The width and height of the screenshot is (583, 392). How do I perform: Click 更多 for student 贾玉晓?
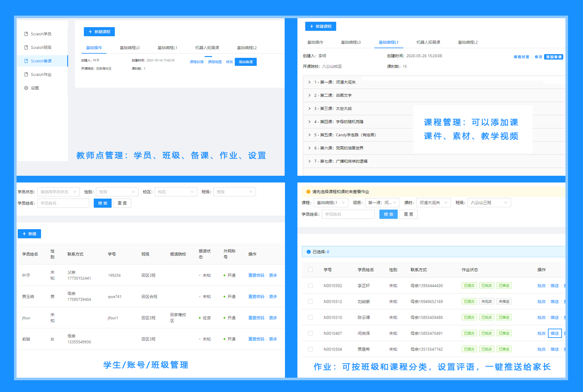pos(273,297)
